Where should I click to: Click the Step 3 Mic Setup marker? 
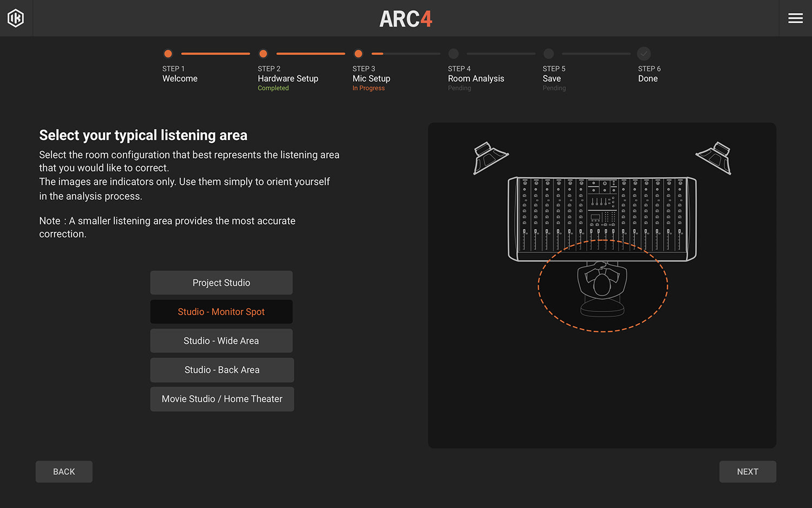[358, 54]
